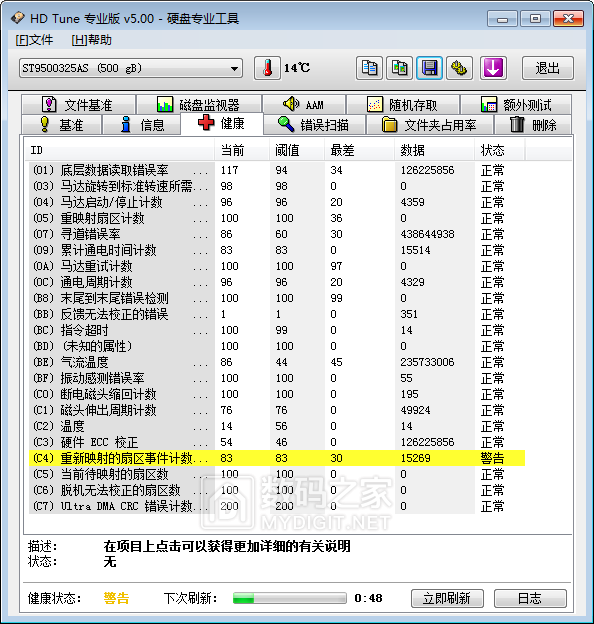Screen dimensions: 594x624
Task: Click the floppy disk save icon
Action: [429, 68]
